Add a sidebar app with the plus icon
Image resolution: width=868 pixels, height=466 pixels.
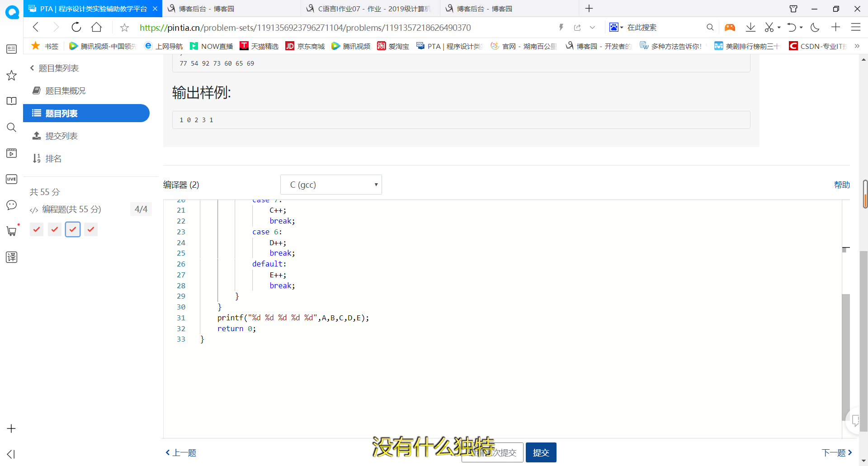(12, 428)
